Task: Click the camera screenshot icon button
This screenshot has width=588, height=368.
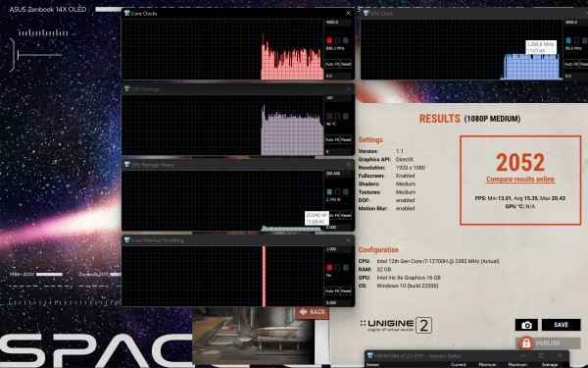Action: coord(526,325)
